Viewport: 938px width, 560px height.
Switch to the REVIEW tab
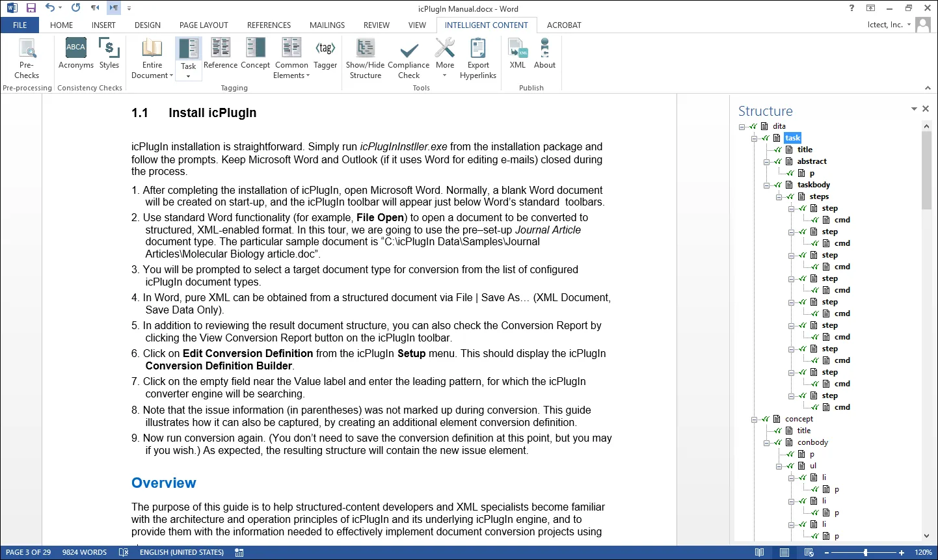377,25
